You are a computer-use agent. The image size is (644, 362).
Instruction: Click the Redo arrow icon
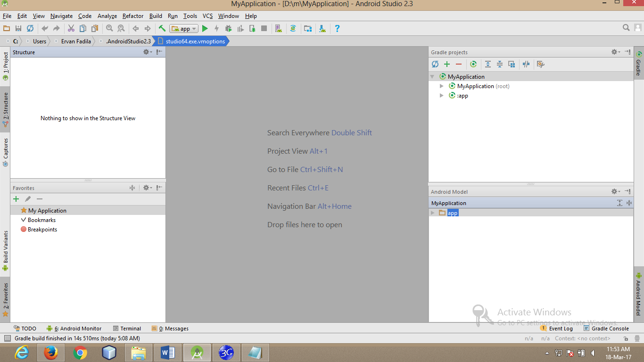[x=57, y=28]
